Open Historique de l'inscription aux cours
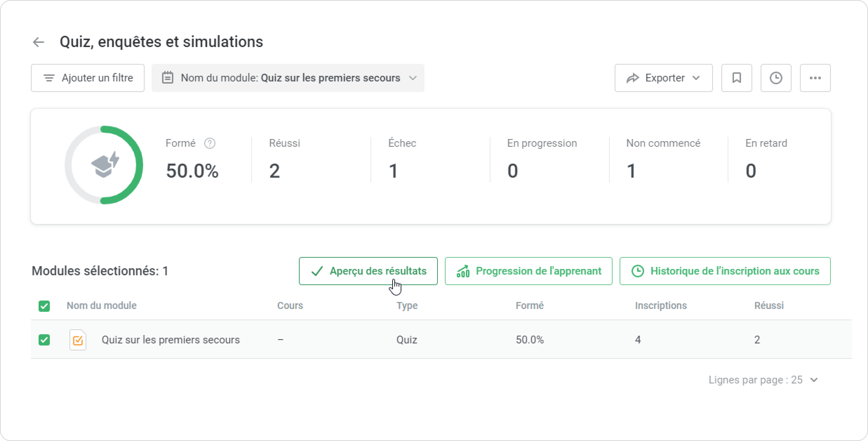 click(725, 271)
